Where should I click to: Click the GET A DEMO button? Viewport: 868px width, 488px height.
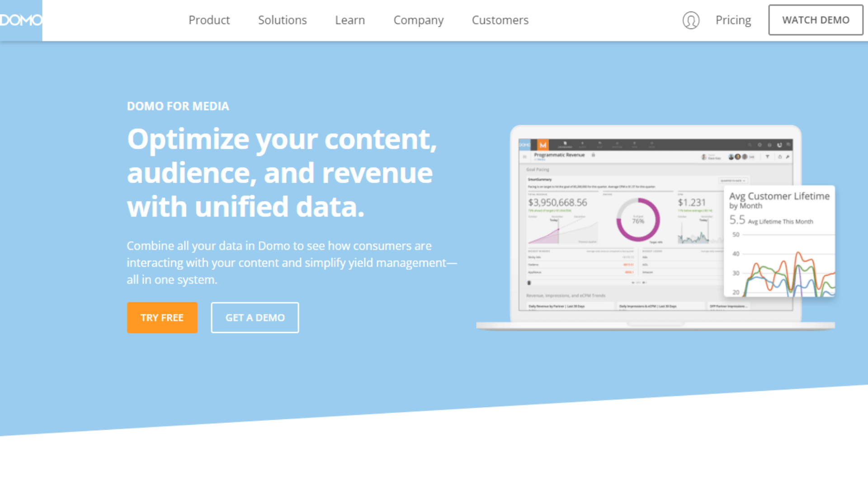coord(255,318)
